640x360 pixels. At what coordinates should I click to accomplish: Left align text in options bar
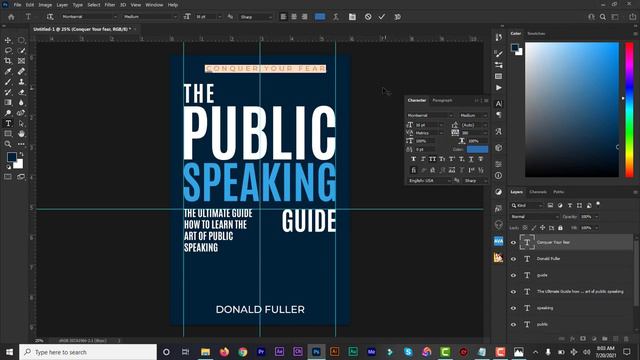pos(283,17)
